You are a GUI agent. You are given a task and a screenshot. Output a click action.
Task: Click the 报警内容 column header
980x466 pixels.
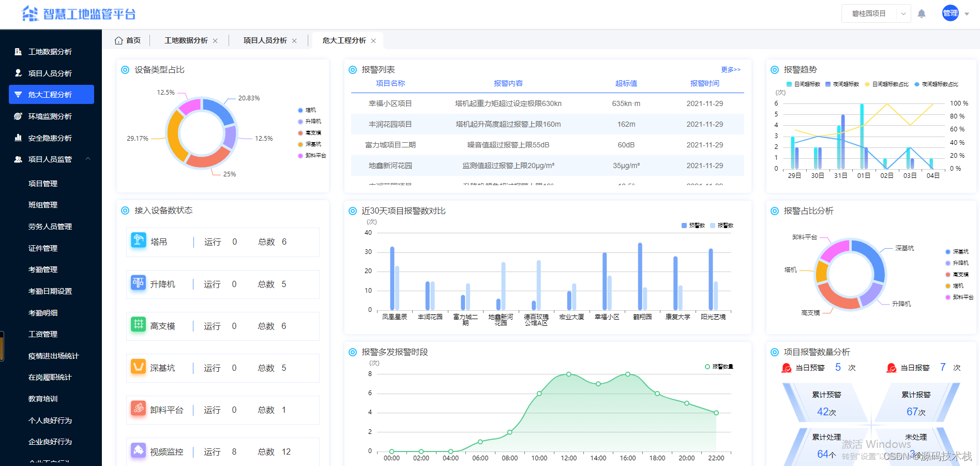[508, 83]
